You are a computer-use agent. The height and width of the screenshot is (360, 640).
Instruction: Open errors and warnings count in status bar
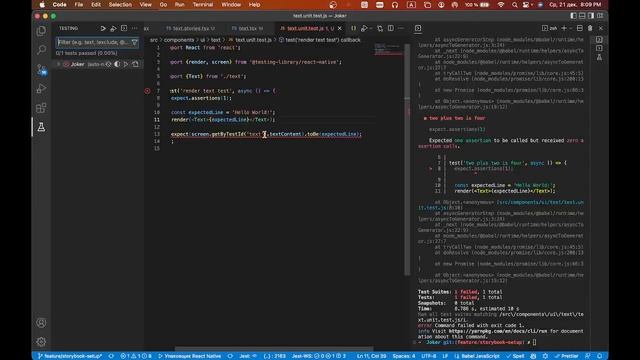[136, 356]
